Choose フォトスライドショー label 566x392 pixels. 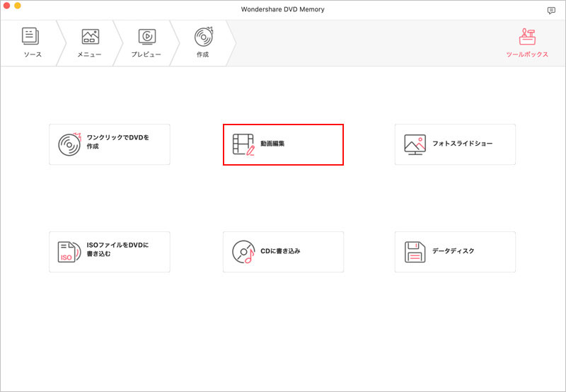coord(463,144)
